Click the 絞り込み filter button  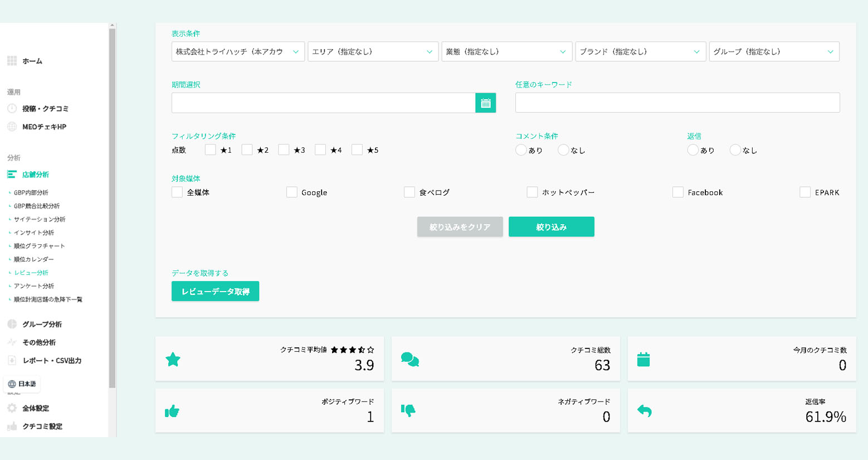[x=551, y=227]
